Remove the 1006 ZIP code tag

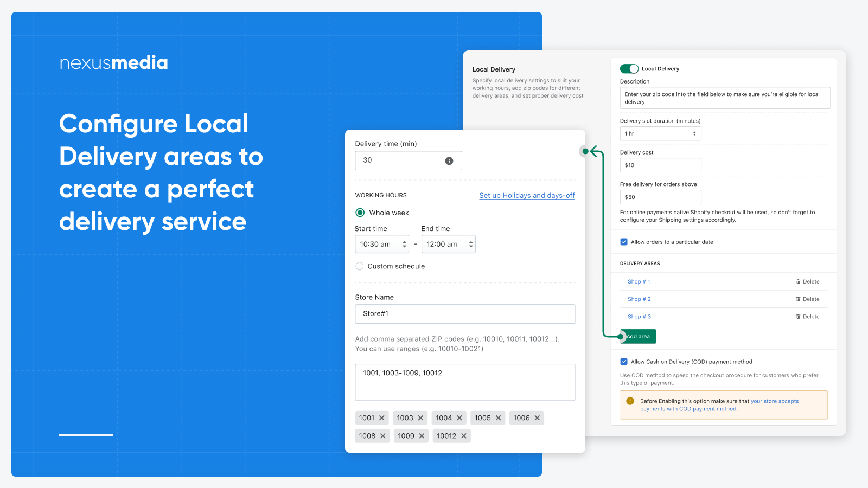click(x=537, y=418)
